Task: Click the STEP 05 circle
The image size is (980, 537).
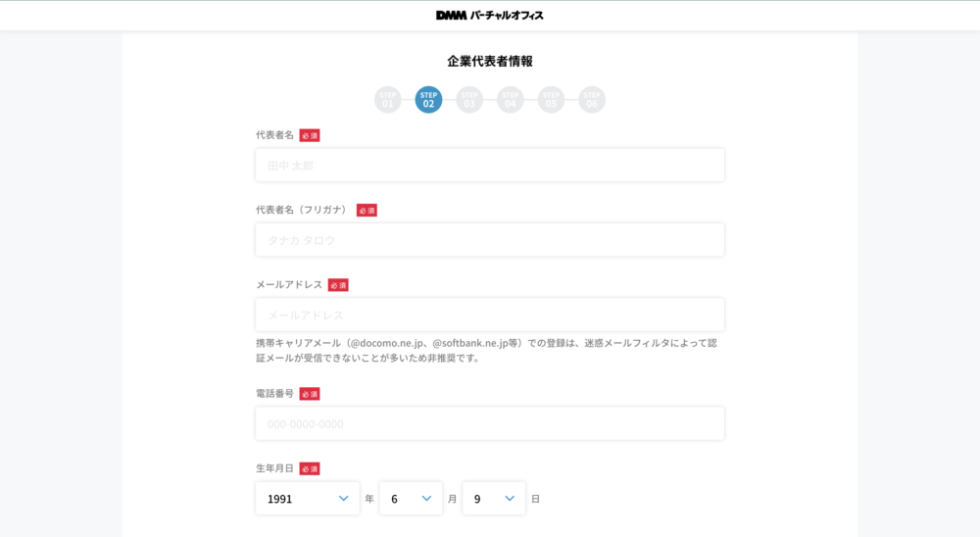Action: [x=551, y=99]
